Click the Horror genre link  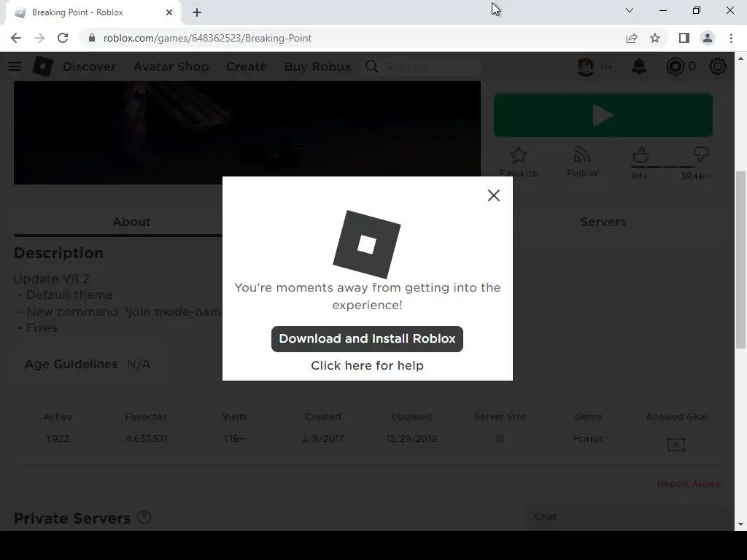click(x=589, y=438)
